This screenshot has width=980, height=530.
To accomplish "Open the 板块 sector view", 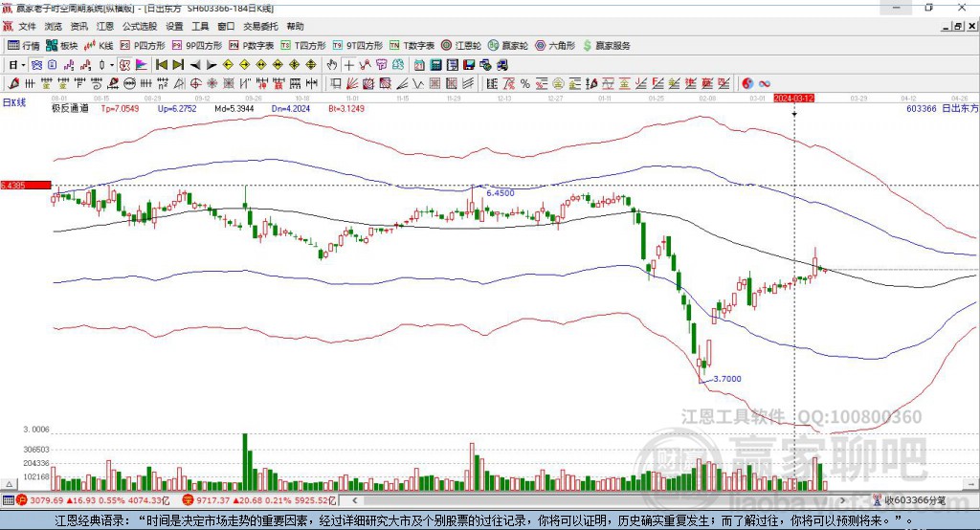I will pos(62,46).
